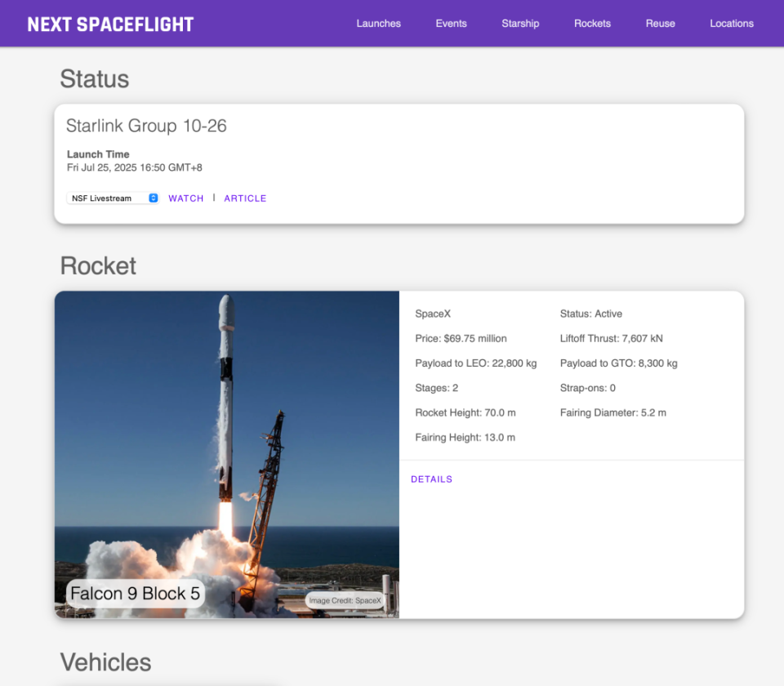Click the Vehicles section heading
784x686 pixels.
105,662
